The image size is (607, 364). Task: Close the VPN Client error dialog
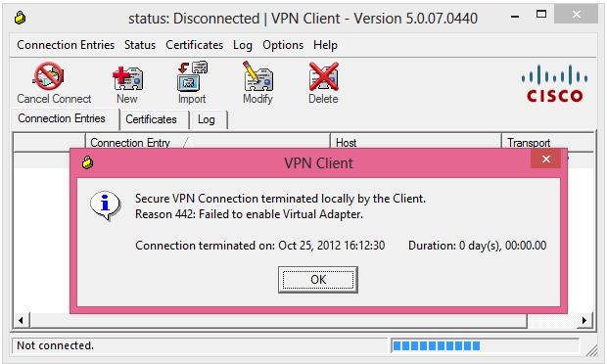point(546,159)
